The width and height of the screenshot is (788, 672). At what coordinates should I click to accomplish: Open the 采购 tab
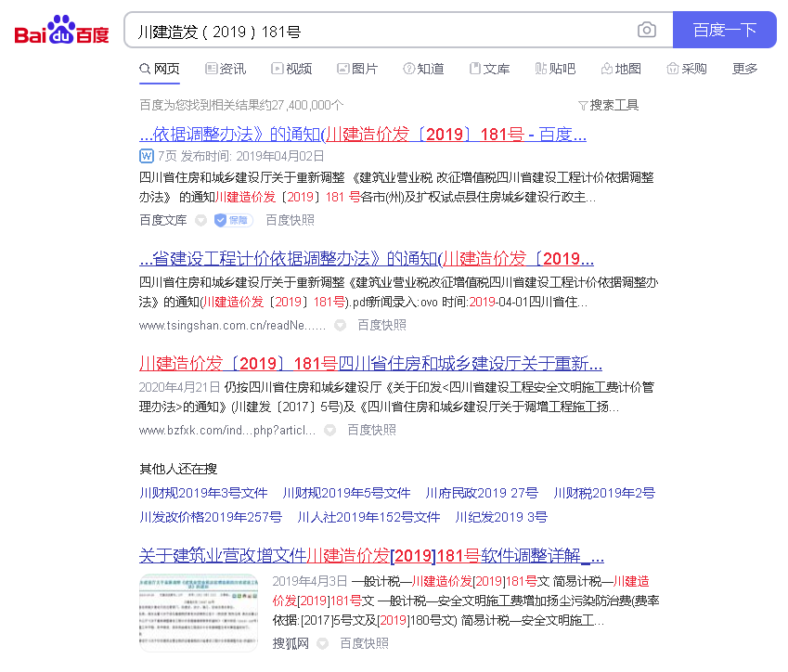pos(687,69)
